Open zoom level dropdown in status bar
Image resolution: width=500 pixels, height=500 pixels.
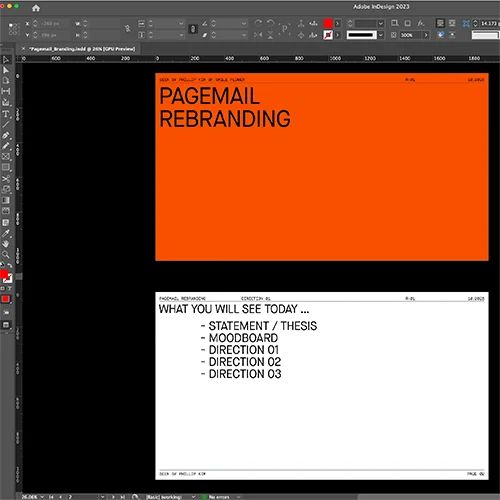[42, 497]
